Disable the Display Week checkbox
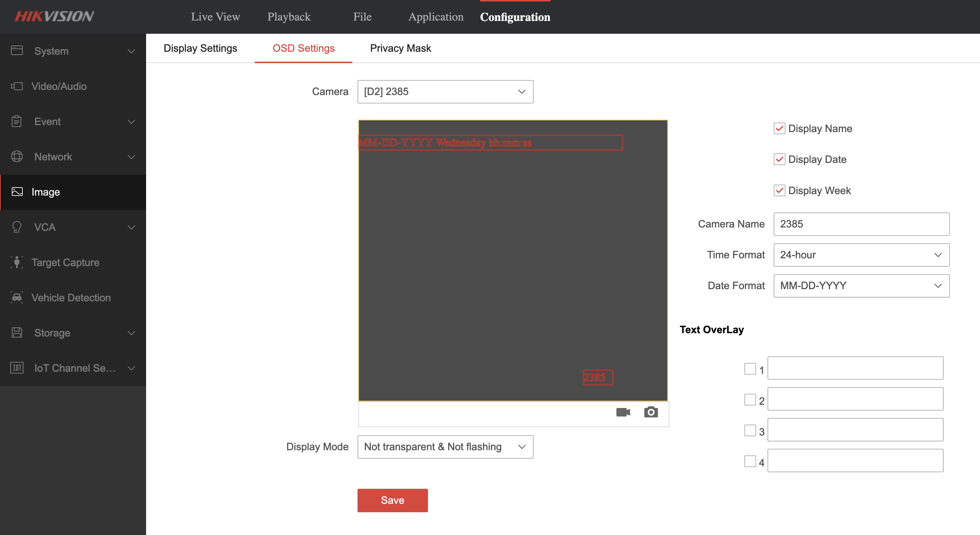The width and height of the screenshot is (980, 535). tap(779, 190)
